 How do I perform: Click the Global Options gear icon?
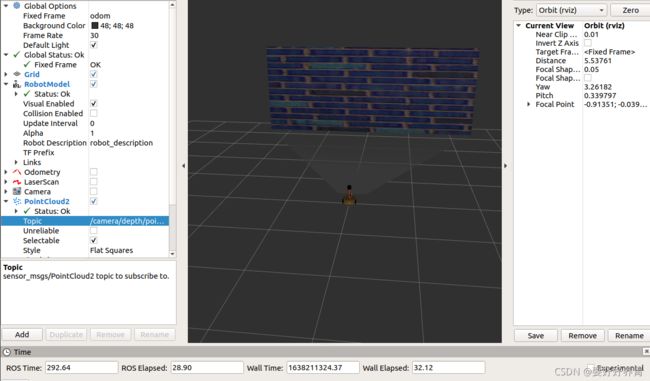pos(17,6)
